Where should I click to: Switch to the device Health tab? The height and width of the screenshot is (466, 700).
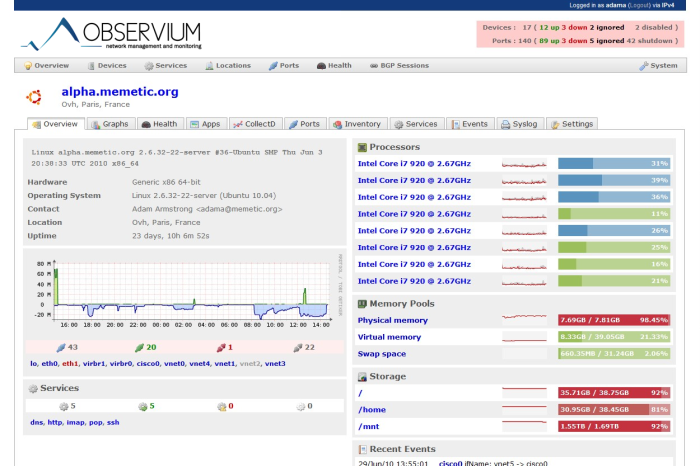click(160, 124)
